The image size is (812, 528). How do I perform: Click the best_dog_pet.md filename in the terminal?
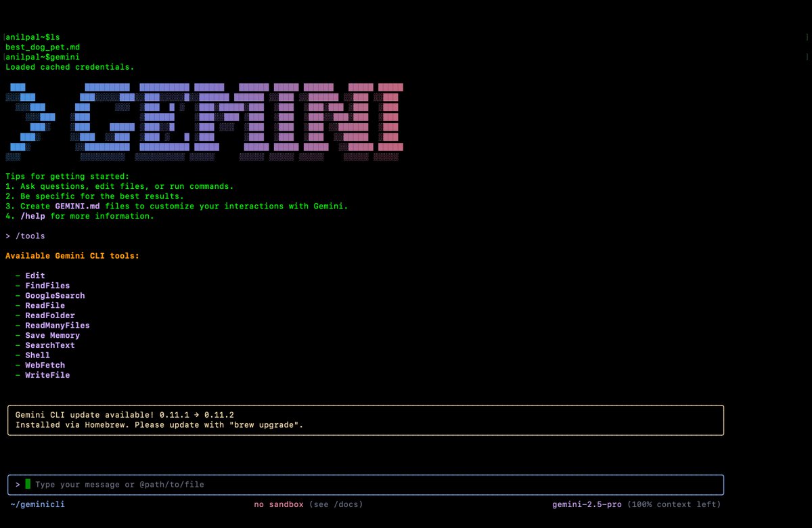click(42, 47)
